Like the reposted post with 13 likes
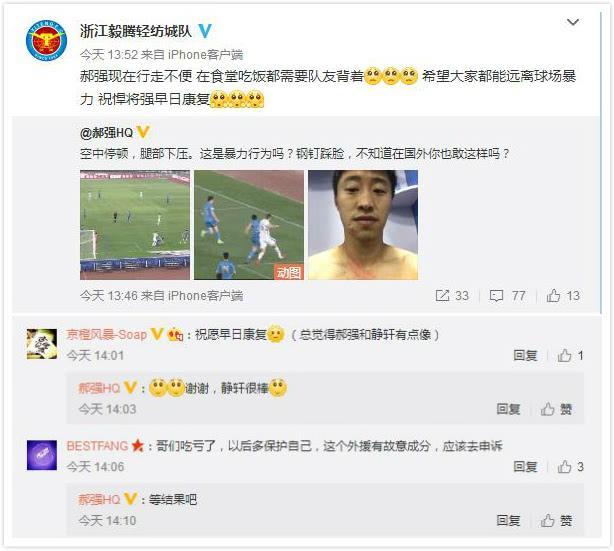The height and width of the screenshot is (551, 614). 563,295
